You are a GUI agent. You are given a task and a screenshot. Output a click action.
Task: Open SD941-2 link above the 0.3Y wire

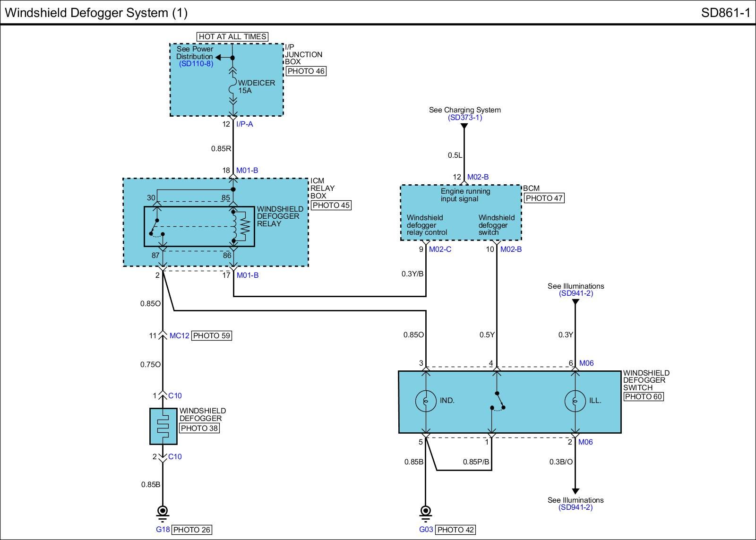[x=576, y=293]
